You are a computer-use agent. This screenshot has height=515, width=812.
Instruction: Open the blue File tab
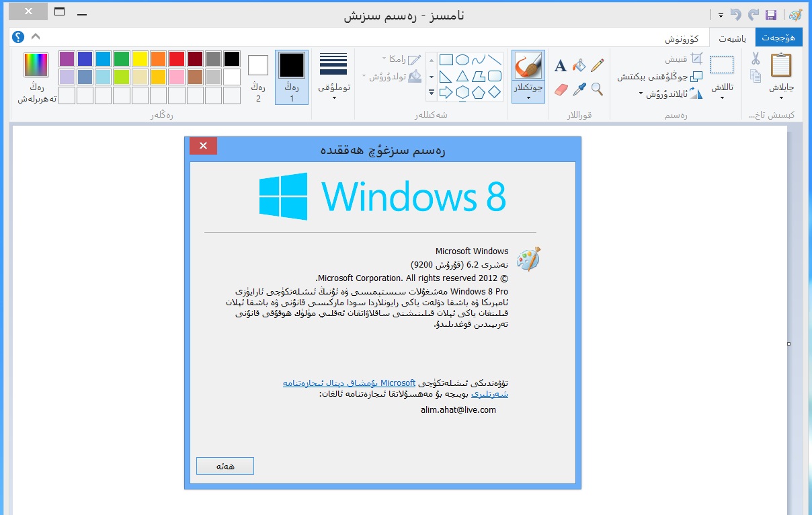tap(778, 37)
